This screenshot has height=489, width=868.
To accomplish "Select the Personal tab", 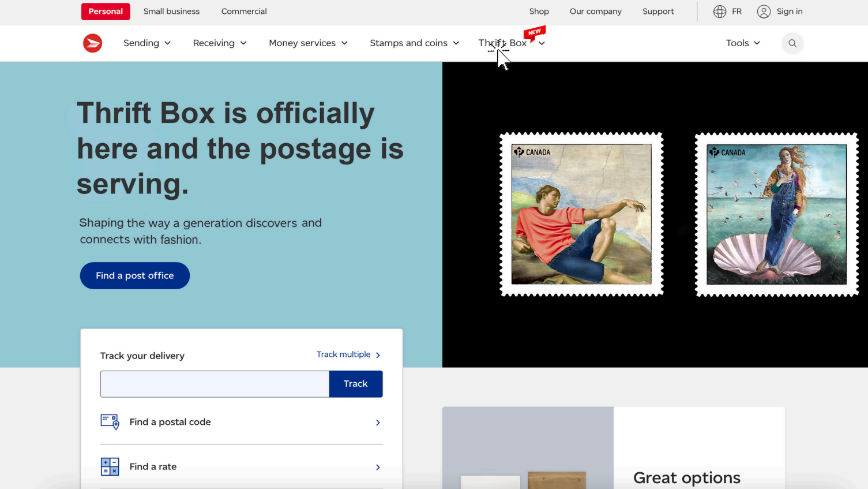I will click(x=106, y=12).
